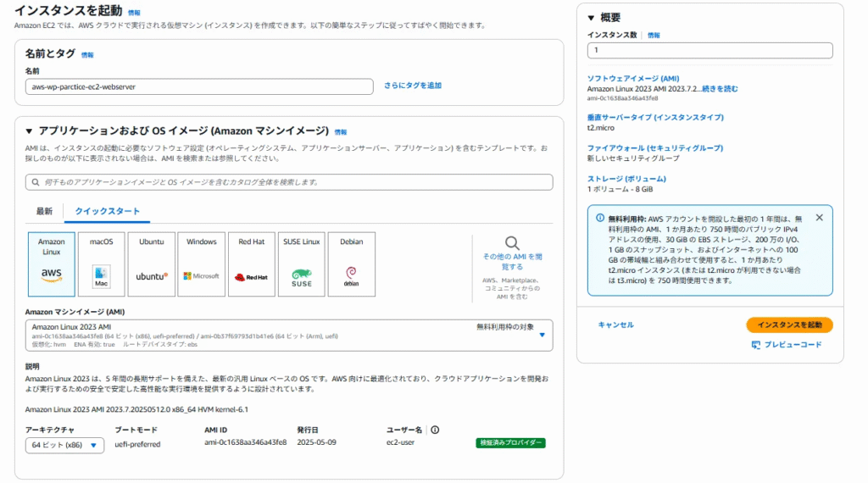Click 情報 link beside インスタンス数
This screenshot has height=483, width=868.
pyautogui.click(x=654, y=36)
